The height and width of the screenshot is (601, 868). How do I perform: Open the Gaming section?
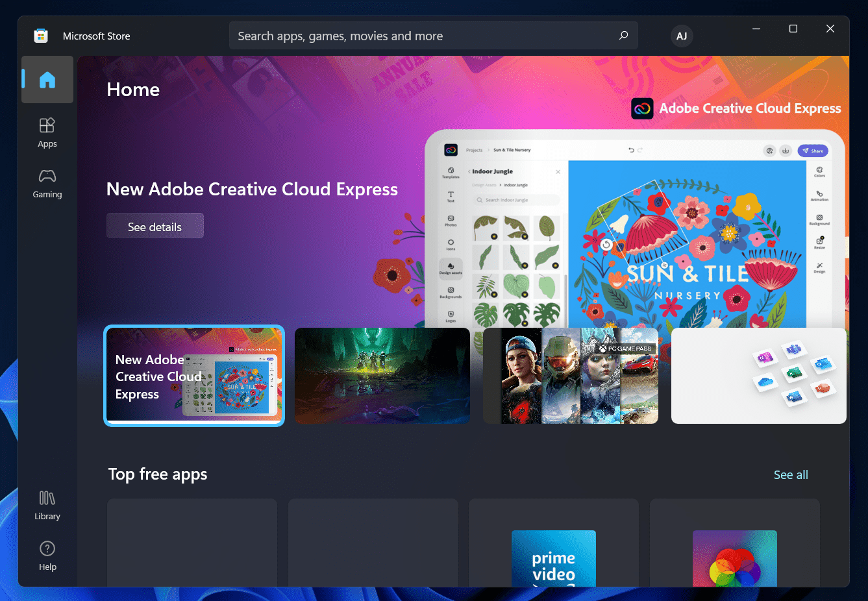(x=47, y=183)
